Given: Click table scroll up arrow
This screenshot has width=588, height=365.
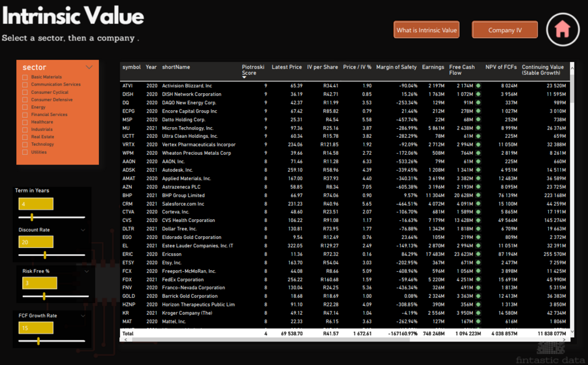Looking at the screenshot, I should pos(572,67).
